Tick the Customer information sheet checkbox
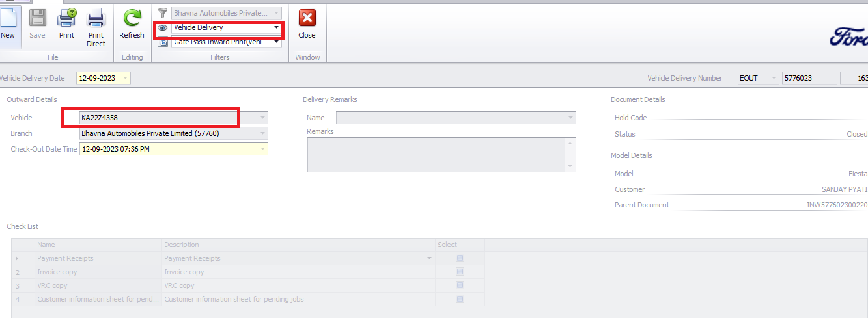The width and height of the screenshot is (868, 318). click(460, 299)
